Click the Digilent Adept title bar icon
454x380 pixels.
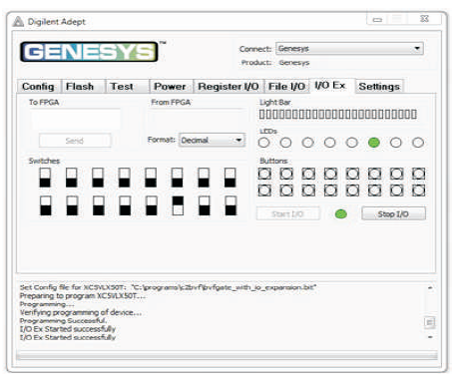point(18,22)
